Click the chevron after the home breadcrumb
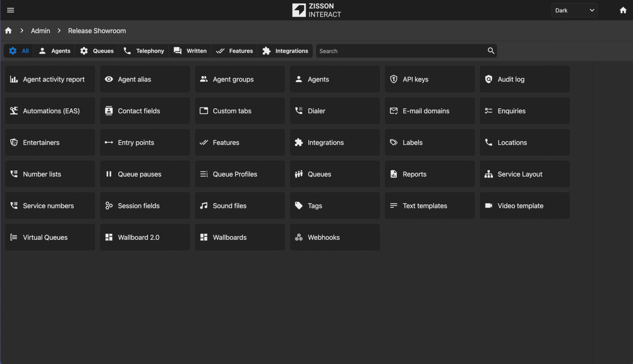This screenshot has height=364, width=633. point(22,30)
